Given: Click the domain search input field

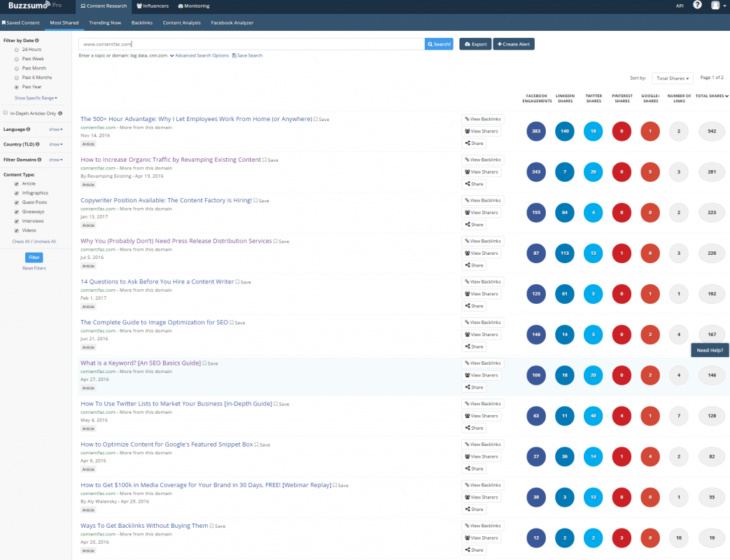Looking at the screenshot, I should pos(251,44).
